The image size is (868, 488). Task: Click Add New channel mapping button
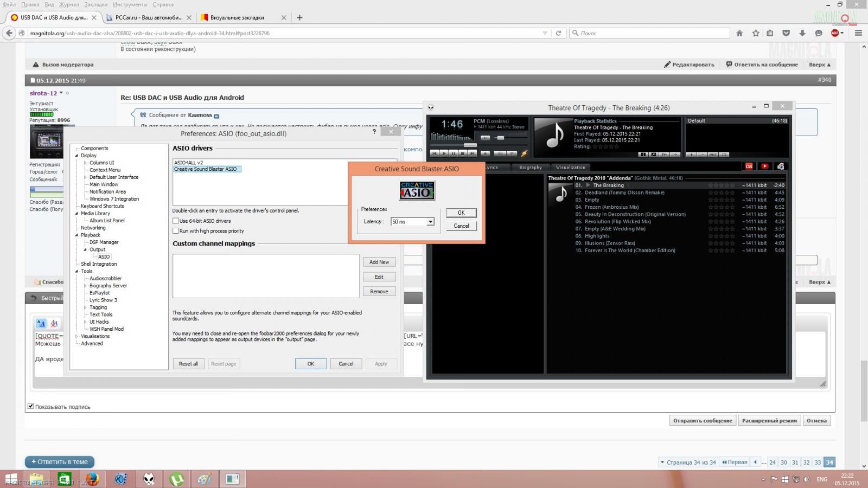click(x=379, y=262)
